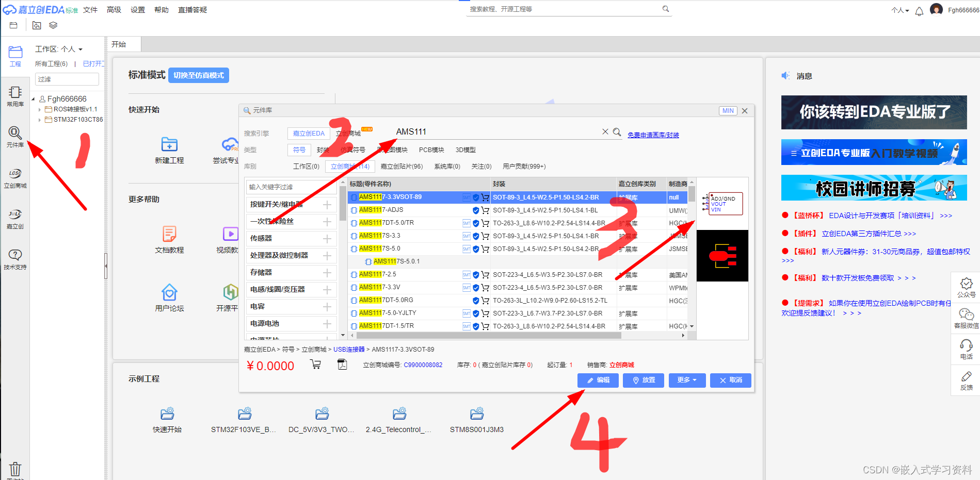Select 封装 type option

323,150
